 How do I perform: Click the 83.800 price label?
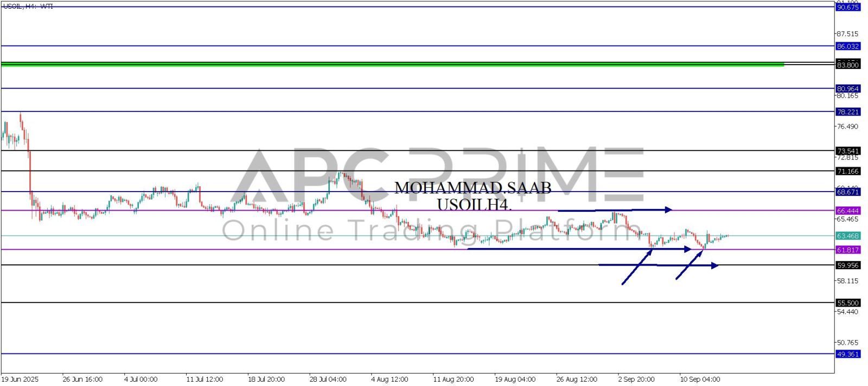pos(848,65)
